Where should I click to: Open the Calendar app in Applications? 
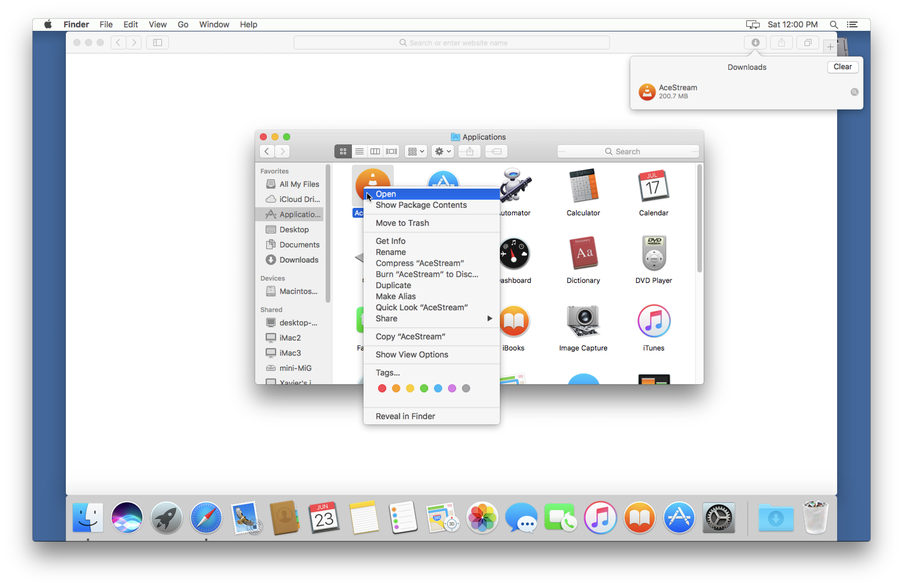pyautogui.click(x=653, y=185)
